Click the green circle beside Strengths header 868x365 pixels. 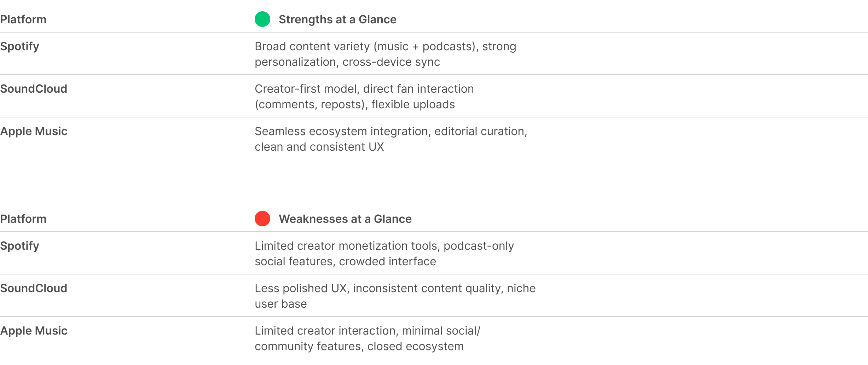point(262,19)
